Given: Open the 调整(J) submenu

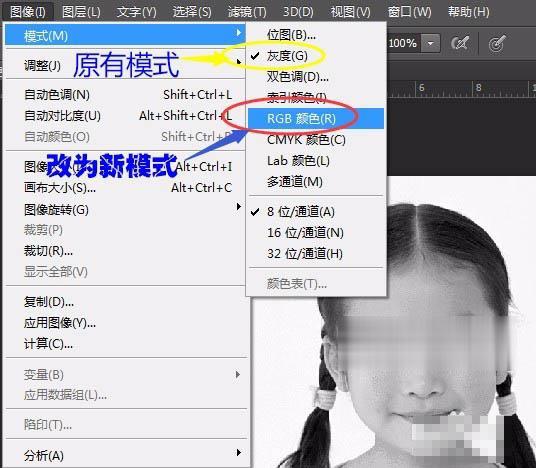Looking at the screenshot, I should click(125, 64).
